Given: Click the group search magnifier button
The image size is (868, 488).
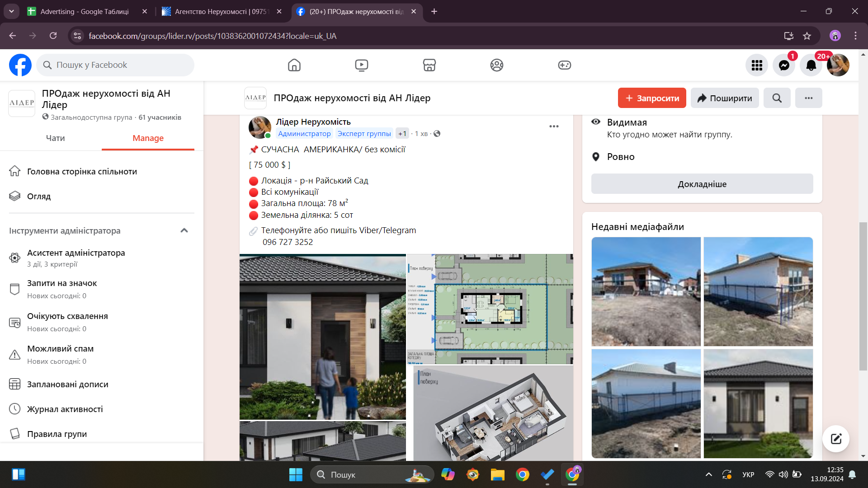Looking at the screenshot, I should coord(777,98).
